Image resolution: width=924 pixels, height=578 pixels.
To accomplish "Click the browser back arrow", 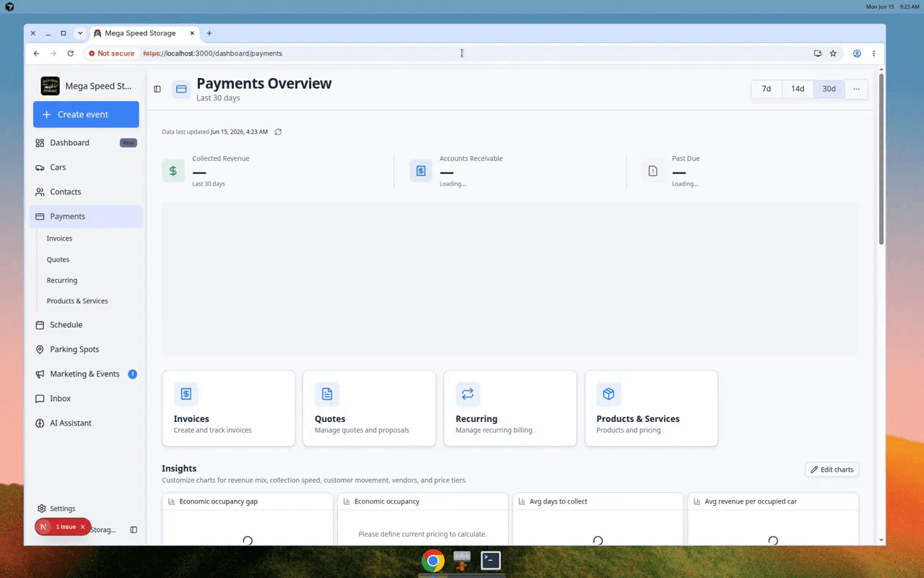I will click(x=36, y=53).
